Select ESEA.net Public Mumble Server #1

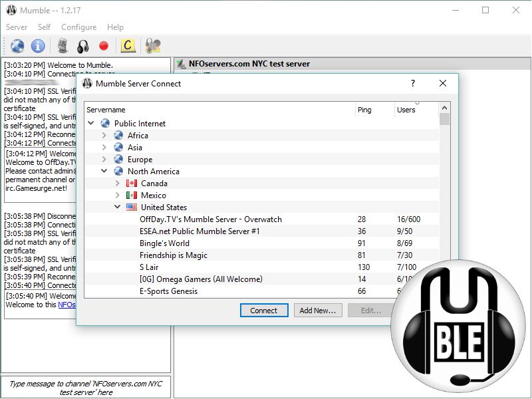point(199,231)
